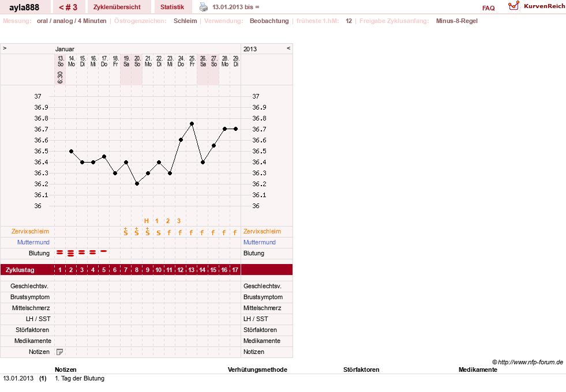Click the S mucus symbol on cycle day 10
Image resolution: width=566 pixels, height=392 pixels.
[x=159, y=233]
